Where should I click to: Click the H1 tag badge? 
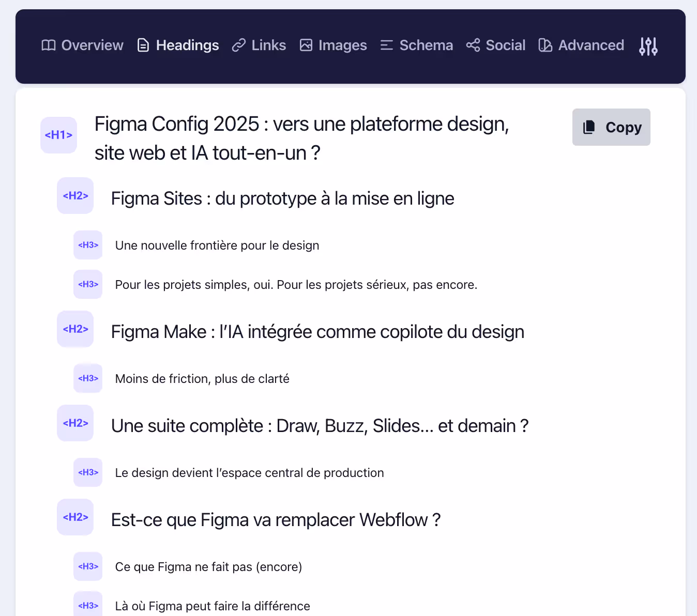58,135
